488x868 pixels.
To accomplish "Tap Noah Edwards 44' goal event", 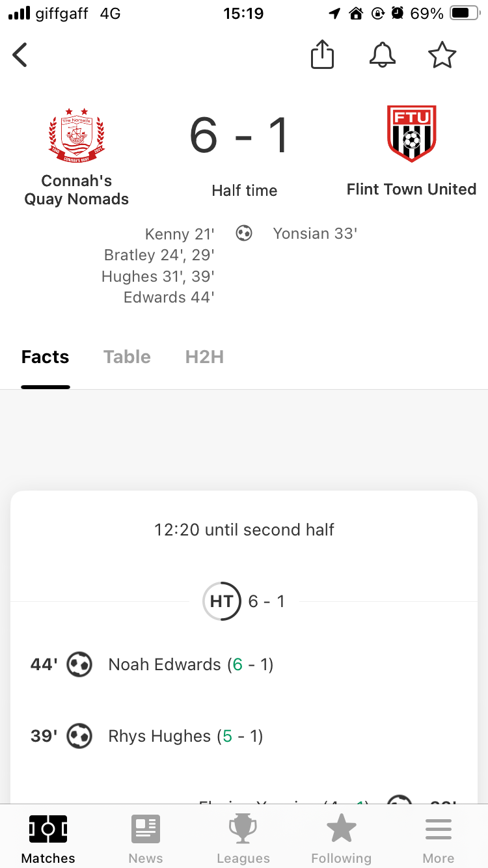I will [x=244, y=664].
